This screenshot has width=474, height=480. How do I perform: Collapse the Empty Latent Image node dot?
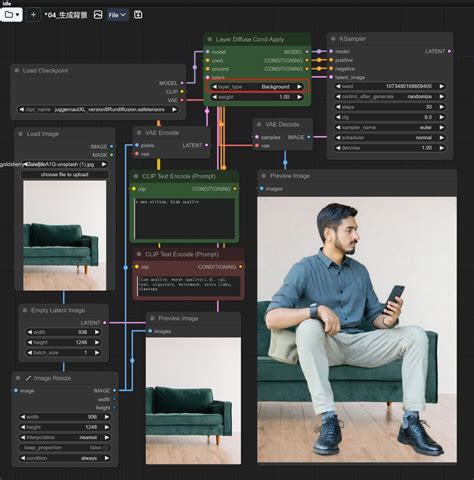[x=25, y=310]
